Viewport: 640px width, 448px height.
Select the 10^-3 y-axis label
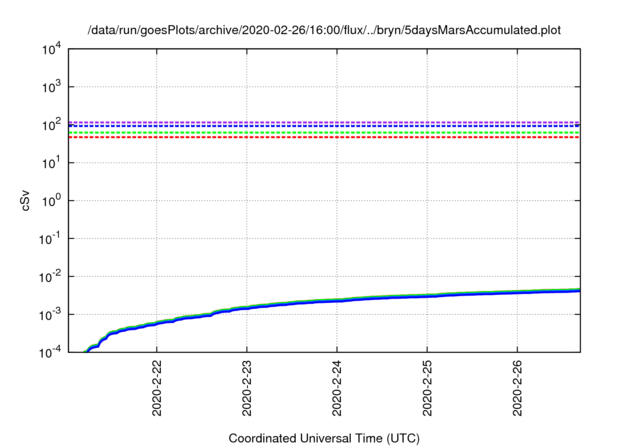coord(50,315)
